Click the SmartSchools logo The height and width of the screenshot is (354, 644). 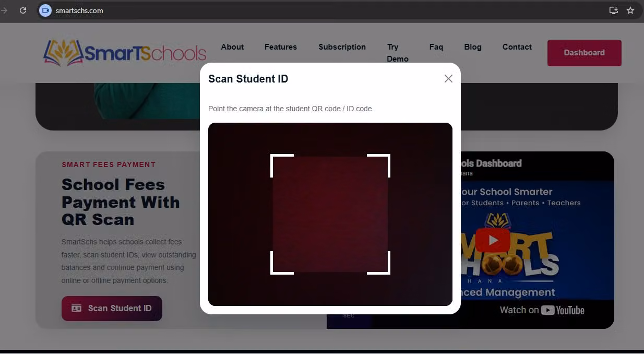click(125, 53)
